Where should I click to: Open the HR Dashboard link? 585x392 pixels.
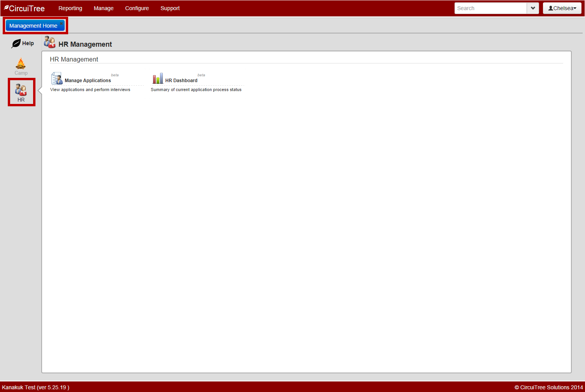181,81
